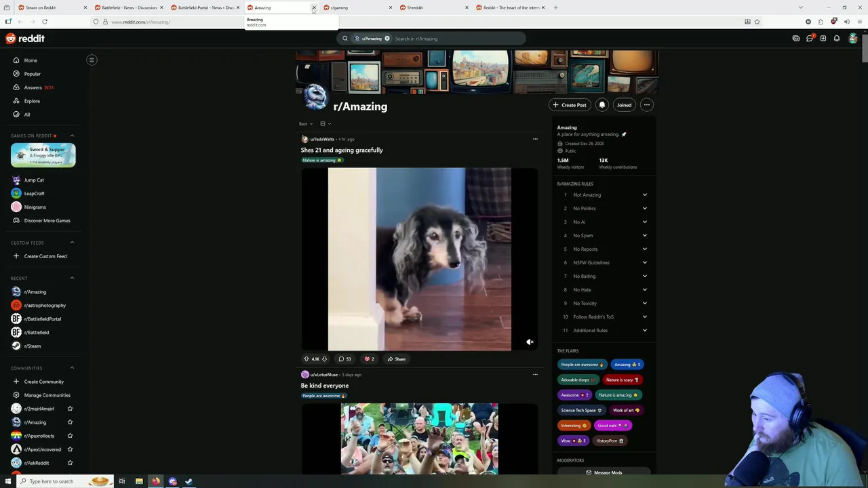Click Message Mods button
868x488 pixels.
pos(604,472)
